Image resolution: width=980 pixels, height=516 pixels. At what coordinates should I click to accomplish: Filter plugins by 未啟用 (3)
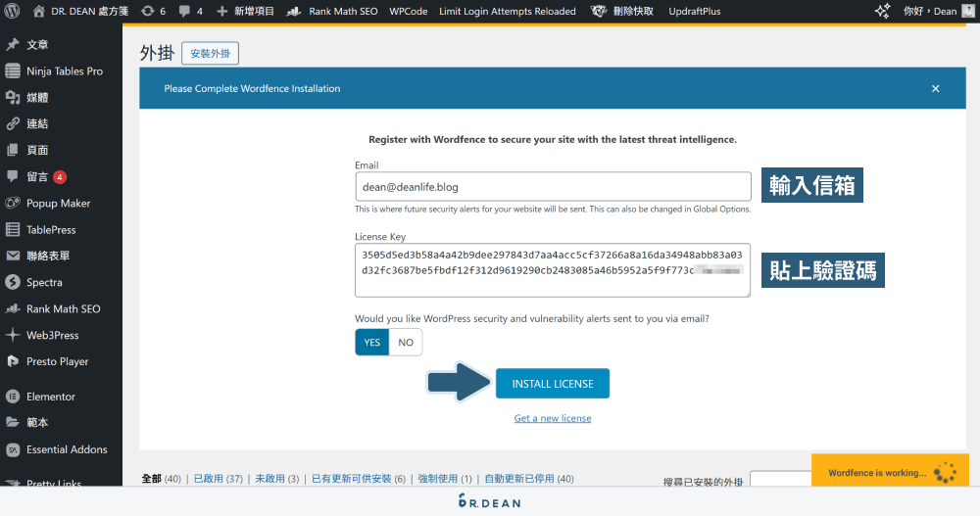tap(277, 479)
